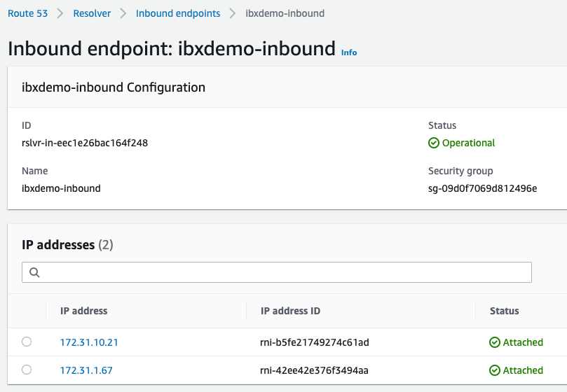Click the breadcrumb chevron after Inbound endpoints
The height and width of the screenshot is (392, 567).
click(x=233, y=13)
